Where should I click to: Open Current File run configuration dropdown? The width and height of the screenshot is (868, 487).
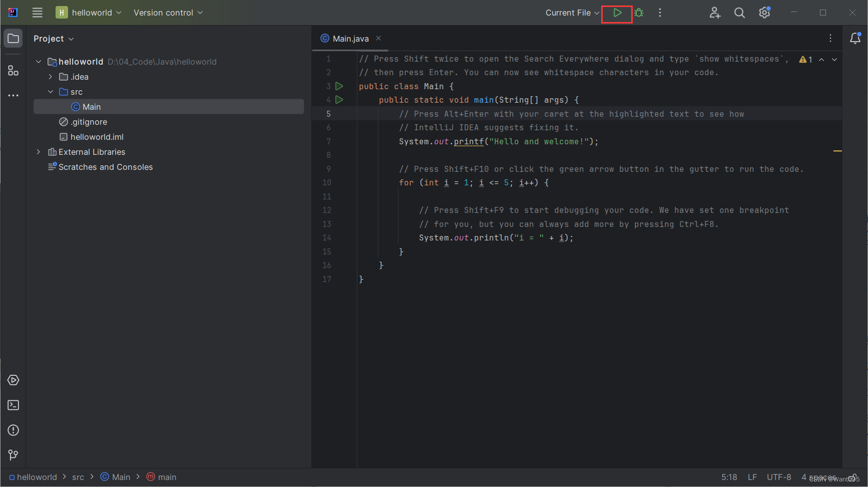(572, 13)
